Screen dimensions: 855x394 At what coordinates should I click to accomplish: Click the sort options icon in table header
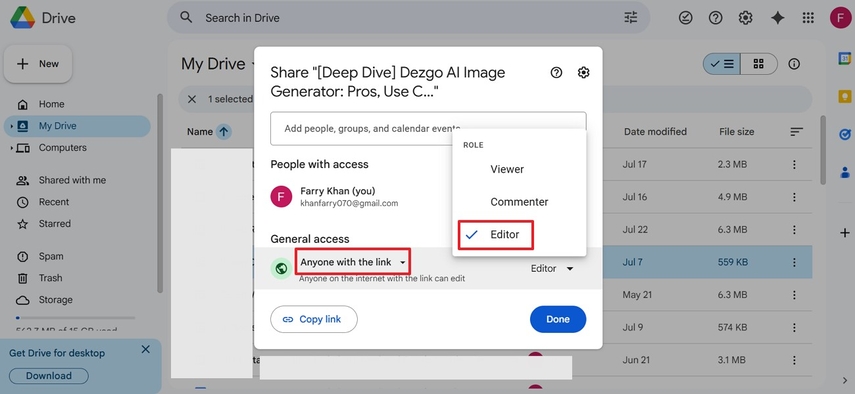point(797,132)
